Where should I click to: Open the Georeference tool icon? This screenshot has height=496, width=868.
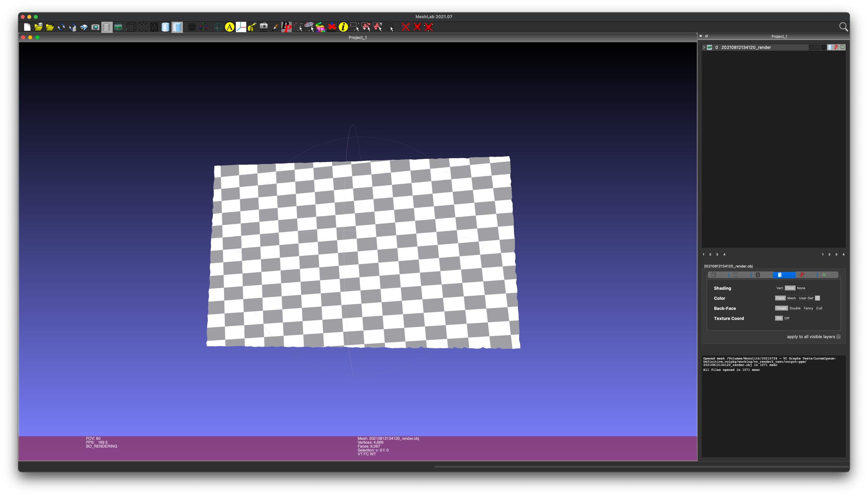[332, 27]
